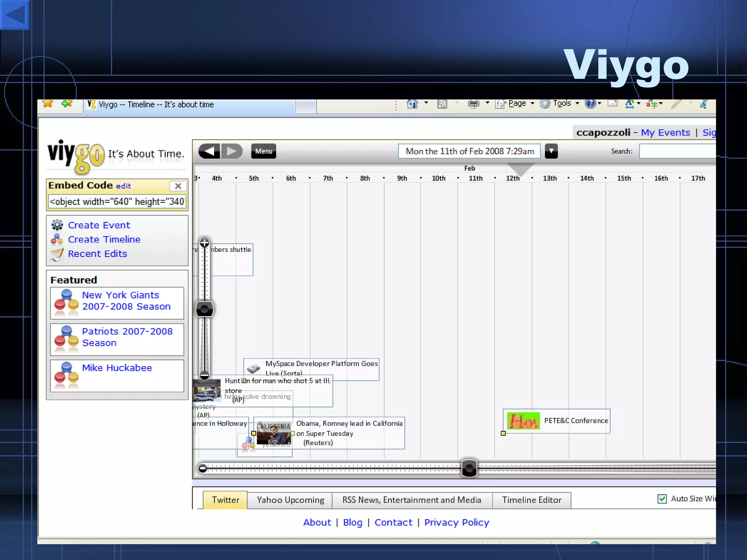Screen dimensions: 747x560
Task: Switch to Yahoo Upcoming tab
Action: [290, 500]
